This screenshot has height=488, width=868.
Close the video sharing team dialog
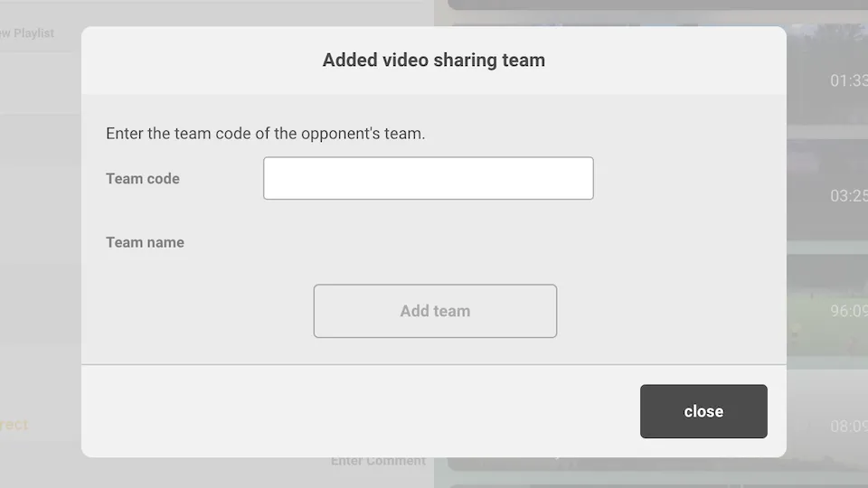click(x=703, y=411)
